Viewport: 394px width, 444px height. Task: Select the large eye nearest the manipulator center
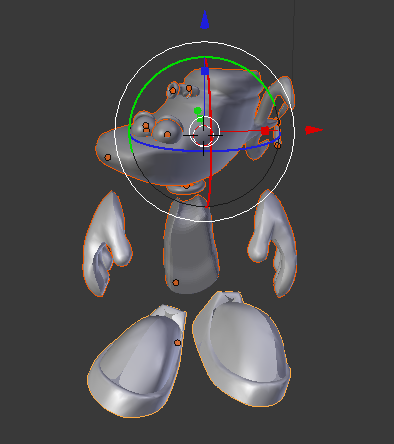167,131
